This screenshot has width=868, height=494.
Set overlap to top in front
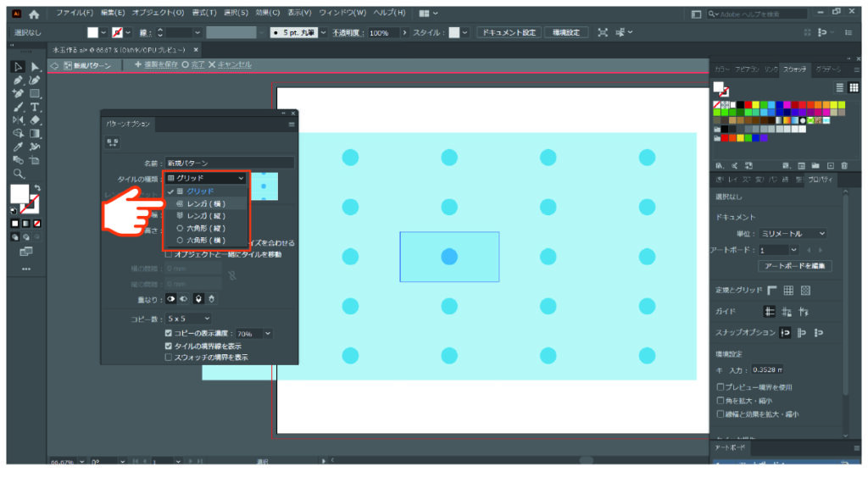pyautogui.click(x=198, y=299)
